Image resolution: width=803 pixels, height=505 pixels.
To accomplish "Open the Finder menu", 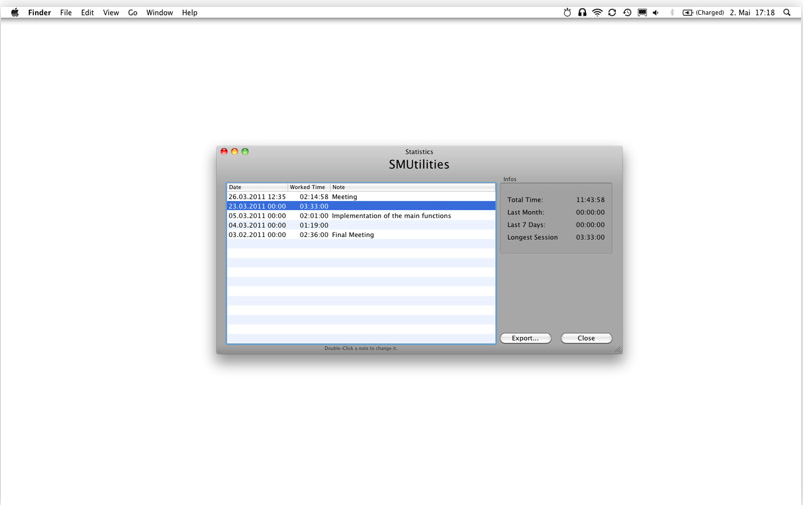I will [x=39, y=12].
